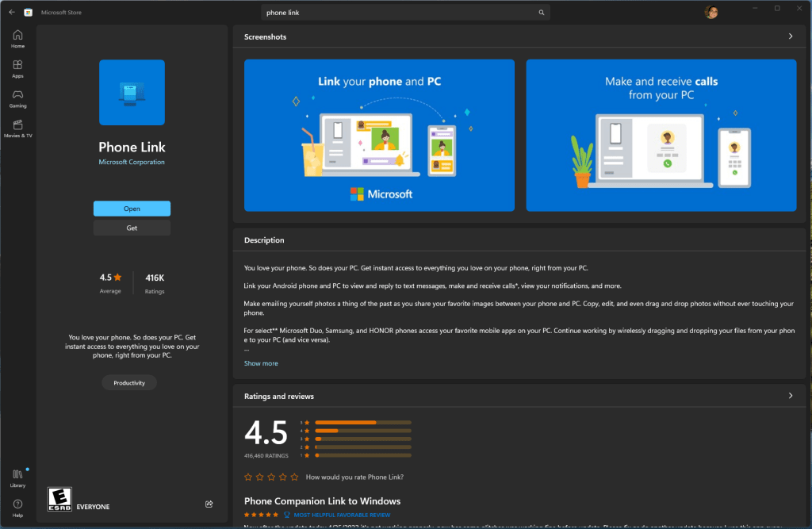Open the Home section in sidebar
812x529 pixels.
coord(17,39)
